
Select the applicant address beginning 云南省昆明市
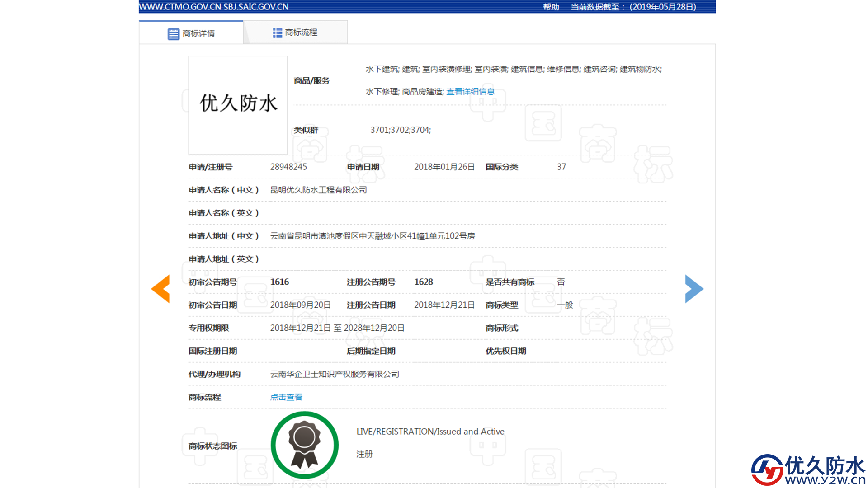pos(373,236)
